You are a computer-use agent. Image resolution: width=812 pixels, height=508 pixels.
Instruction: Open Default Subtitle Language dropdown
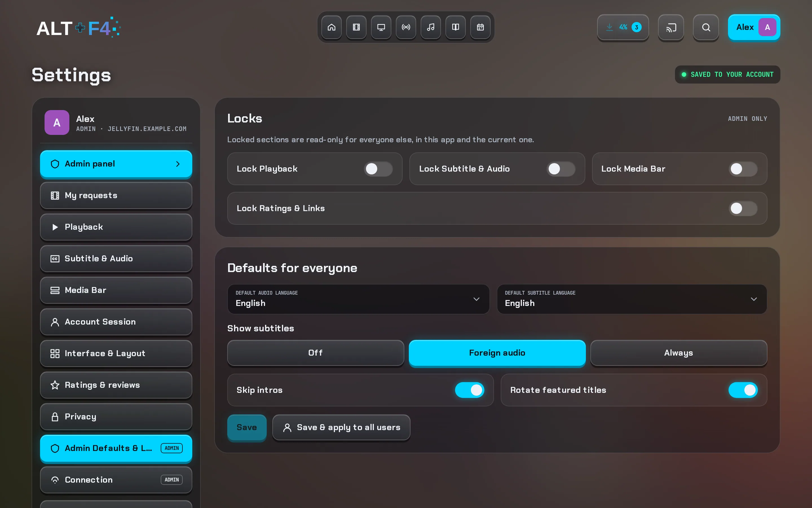pyautogui.click(x=632, y=299)
